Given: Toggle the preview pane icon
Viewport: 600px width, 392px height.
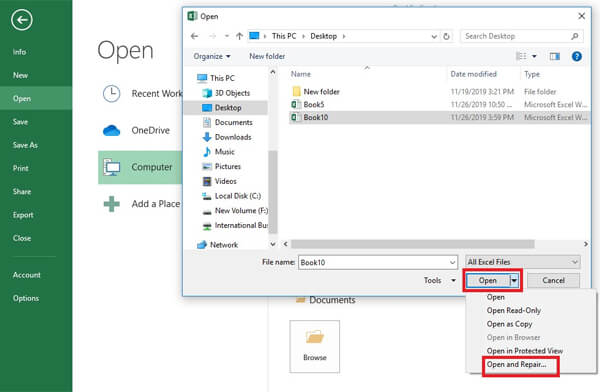Looking at the screenshot, I should [554, 57].
